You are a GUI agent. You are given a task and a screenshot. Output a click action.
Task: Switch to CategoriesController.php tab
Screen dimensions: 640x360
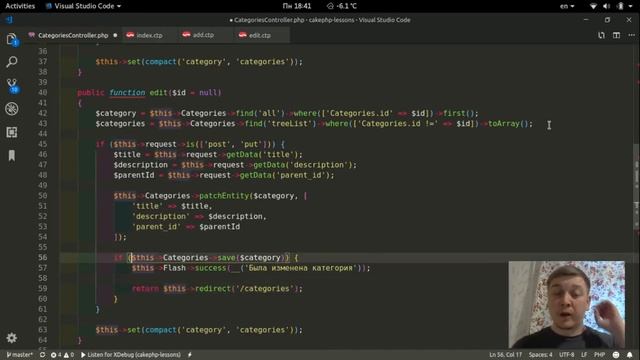click(x=73, y=36)
